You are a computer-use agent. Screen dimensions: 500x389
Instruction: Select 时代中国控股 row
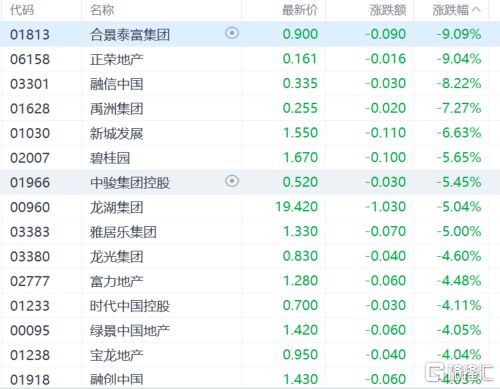(250, 306)
